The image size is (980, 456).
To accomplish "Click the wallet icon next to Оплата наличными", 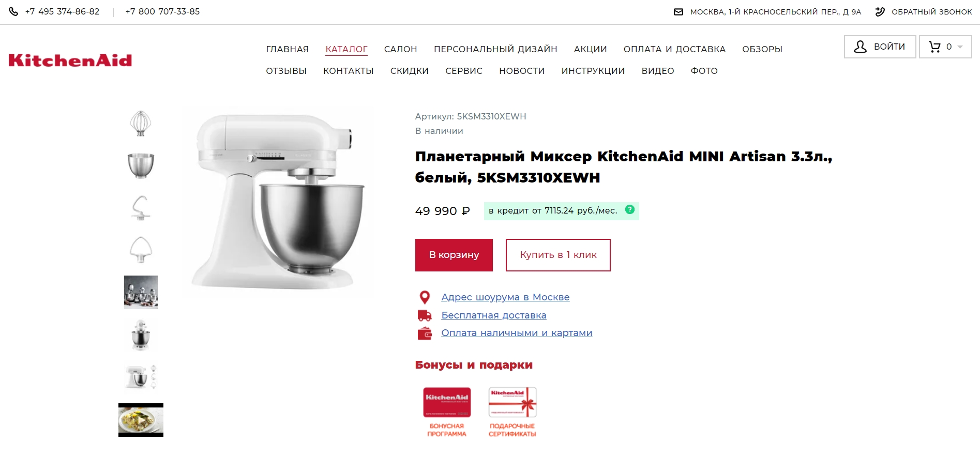I will (425, 333).
